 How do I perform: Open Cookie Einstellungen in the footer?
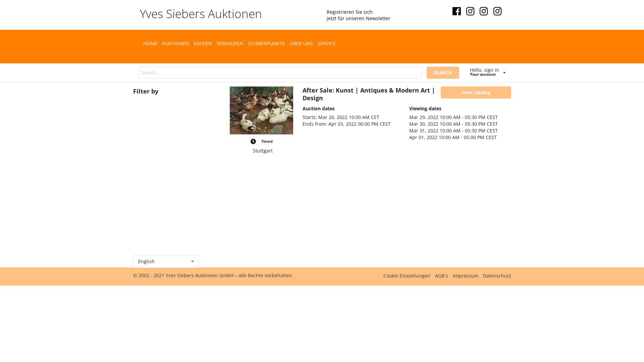[x=407, y=276]
